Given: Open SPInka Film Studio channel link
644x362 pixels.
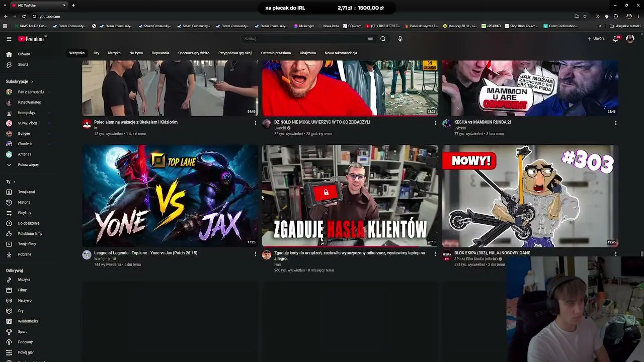Looking at the screenshot, I should tap(475, 259).
